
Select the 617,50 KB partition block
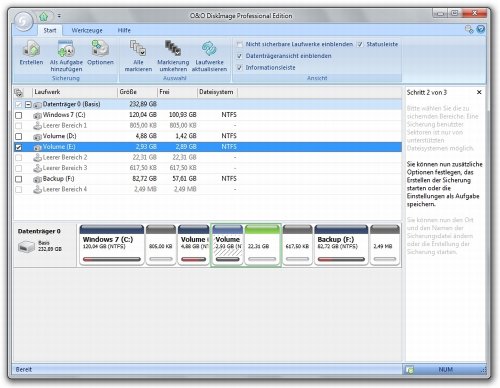pos(297,245)
